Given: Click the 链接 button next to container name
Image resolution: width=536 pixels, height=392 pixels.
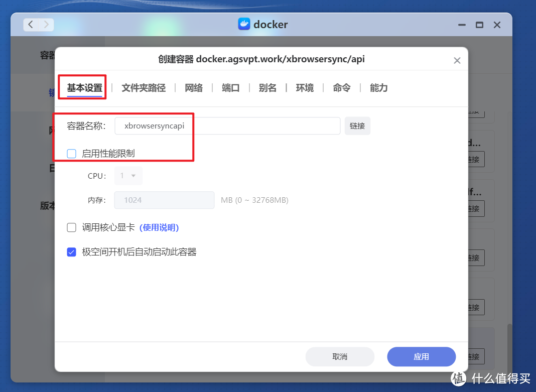Looking at the screenshot, I should (357, 125).
